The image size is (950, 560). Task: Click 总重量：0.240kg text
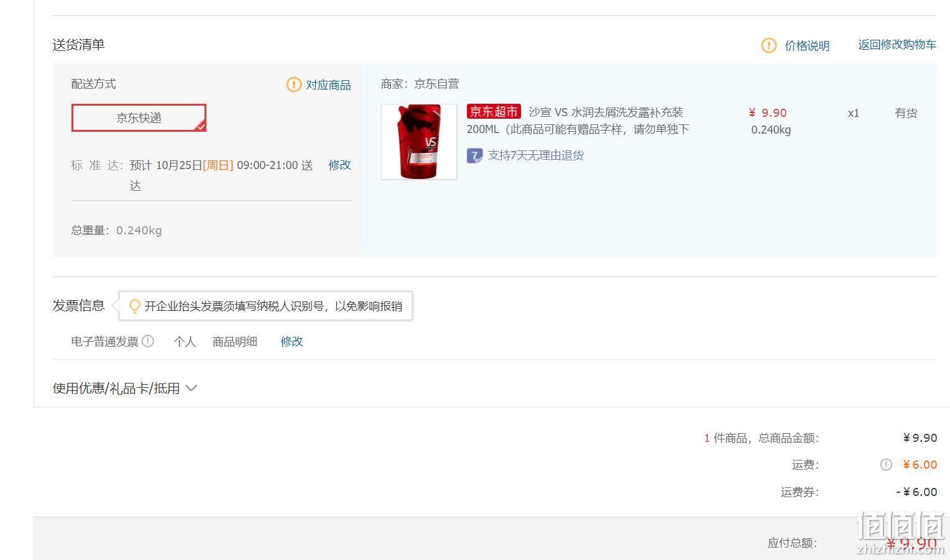117,231
